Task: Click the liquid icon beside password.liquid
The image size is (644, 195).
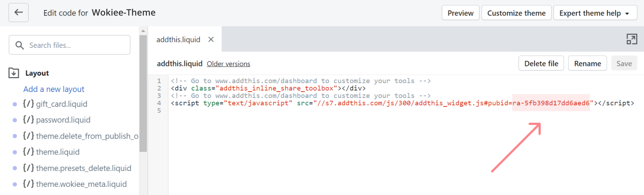Action: (28, 120)
